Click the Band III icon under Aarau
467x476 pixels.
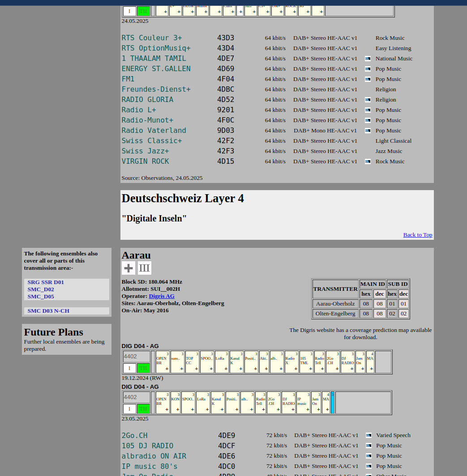click(x=144, y=268)
